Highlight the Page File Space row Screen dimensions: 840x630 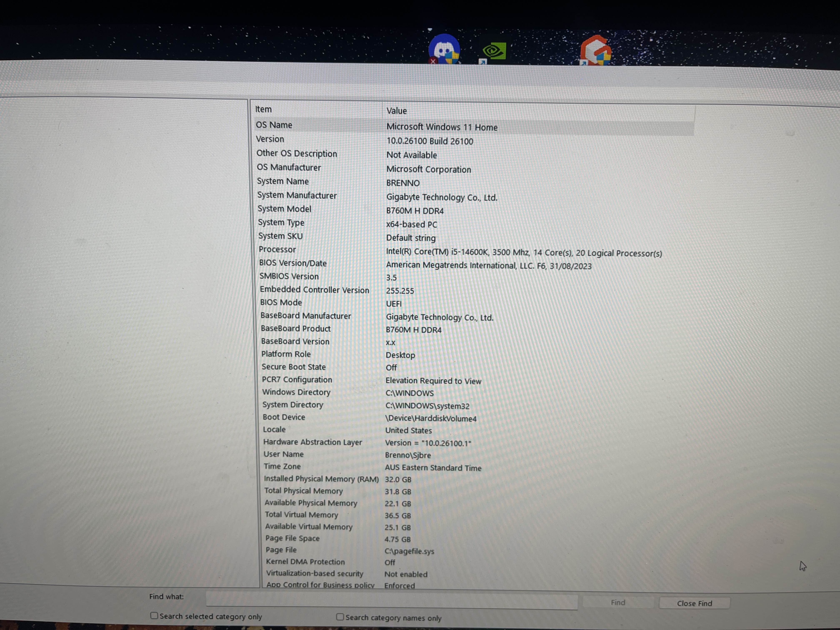[292, 538]
